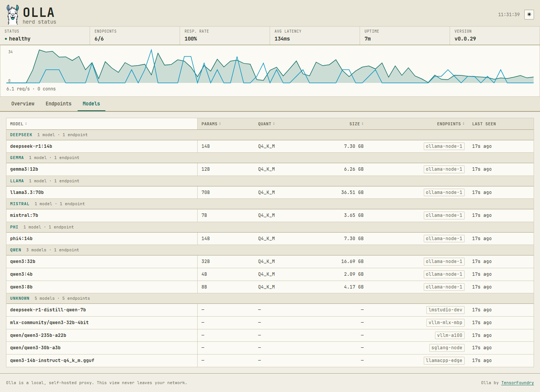The image size is (540, 392).
Task: Select the MISTRAL group header
Action: tap(270, 204)
